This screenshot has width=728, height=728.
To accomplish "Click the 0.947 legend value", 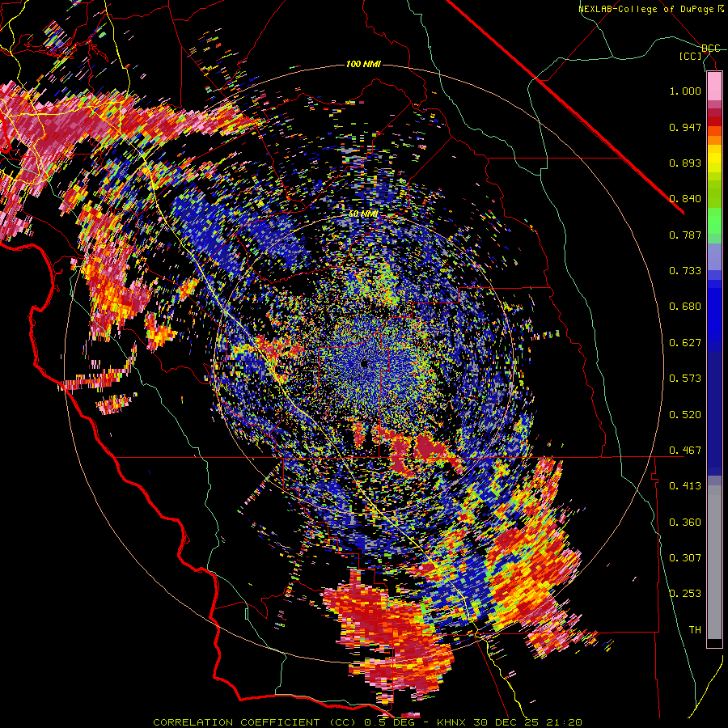I will point(685,127).
